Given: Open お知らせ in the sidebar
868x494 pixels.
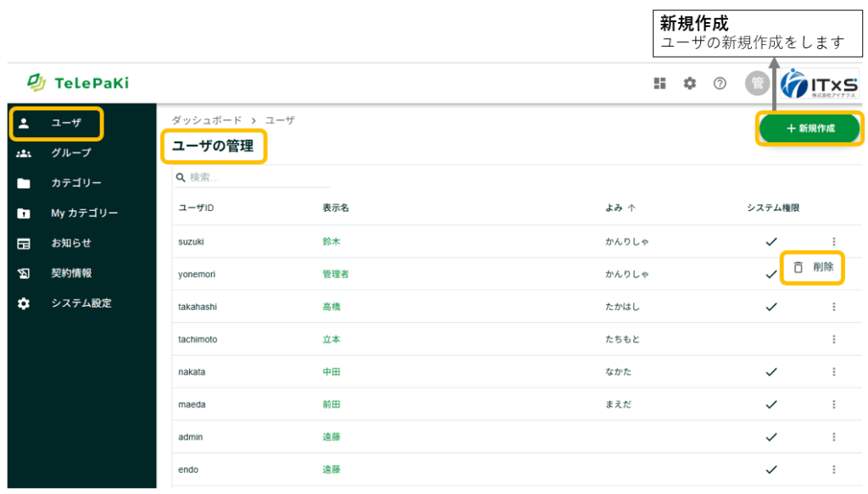Looking at the screenshot, I should [70, 243].
